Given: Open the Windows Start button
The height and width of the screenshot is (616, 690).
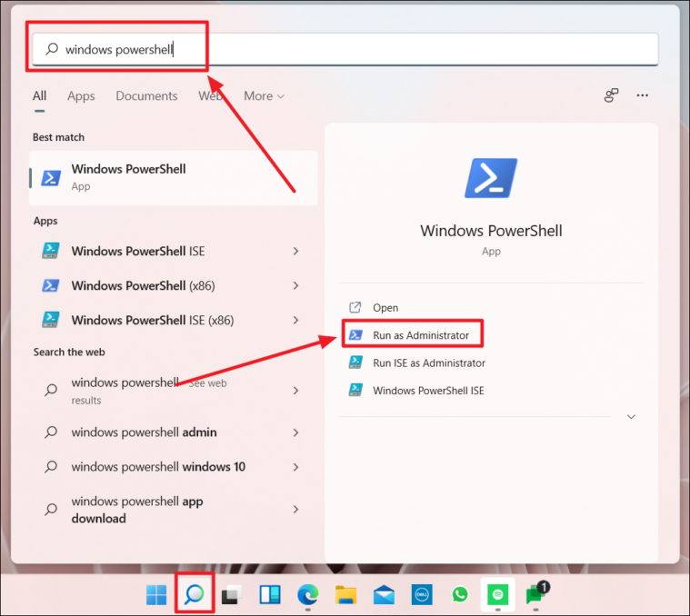Looking at the screenshot, I should (156, 595).
